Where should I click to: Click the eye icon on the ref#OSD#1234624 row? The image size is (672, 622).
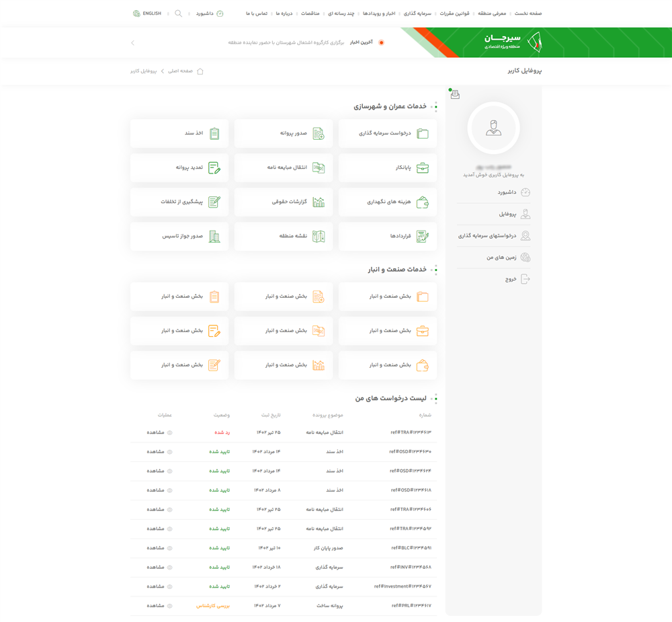point(170,471)
